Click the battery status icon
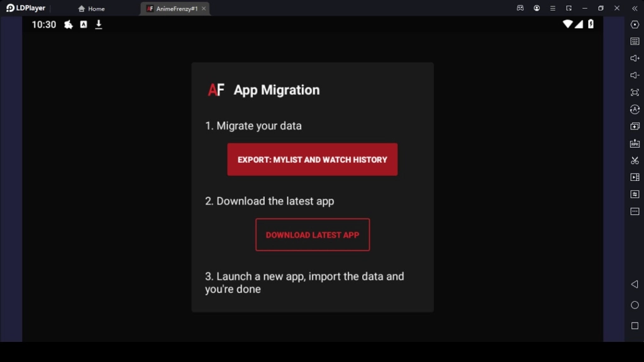644x362 pixels. 591,25
